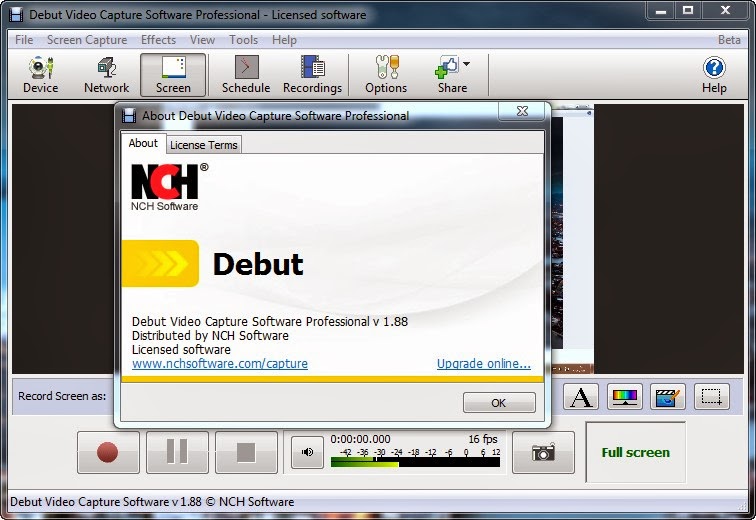Image resolution: width=756 pixels, height=520 pixels.
Task: Click the yellow Debut arrows logo
Action: [160, 264]
